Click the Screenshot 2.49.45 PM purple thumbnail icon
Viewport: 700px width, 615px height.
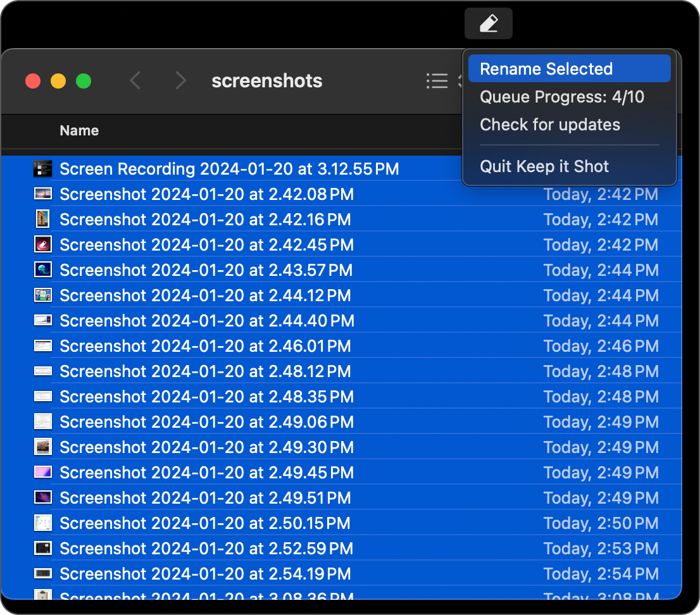tap(42, 473)
